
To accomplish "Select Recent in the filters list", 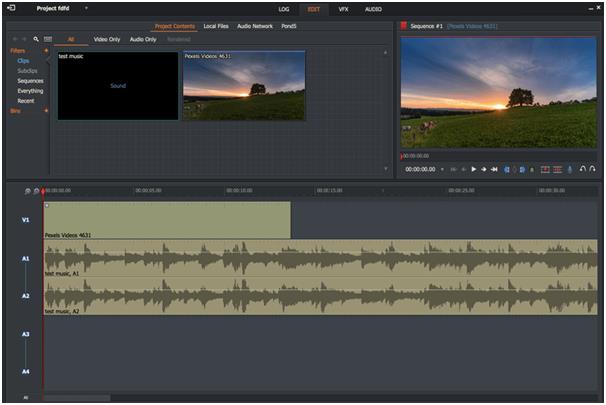I will click(26, 101).
